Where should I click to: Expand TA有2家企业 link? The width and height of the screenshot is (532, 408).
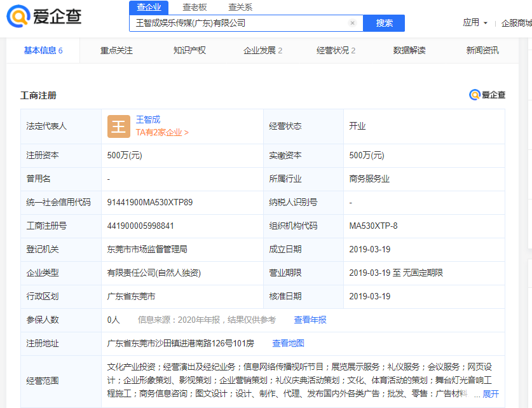(x=162, y=132)
